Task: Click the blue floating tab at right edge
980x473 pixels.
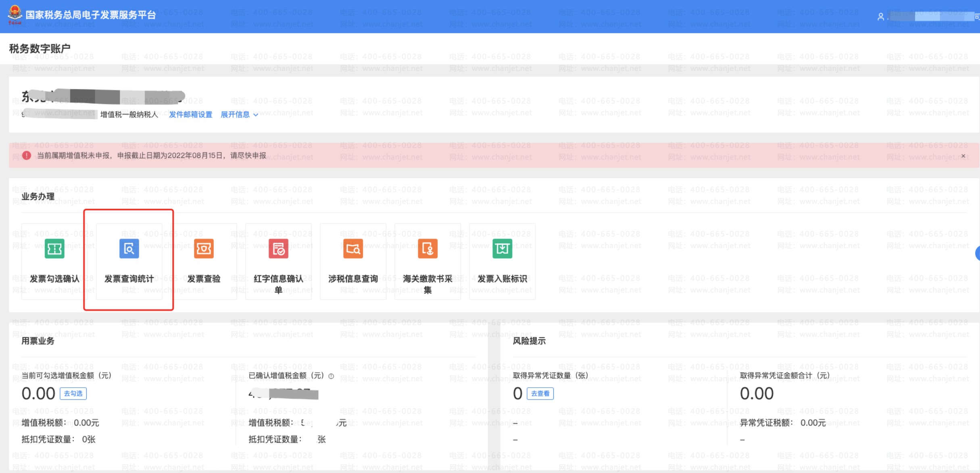Action: 978,253
